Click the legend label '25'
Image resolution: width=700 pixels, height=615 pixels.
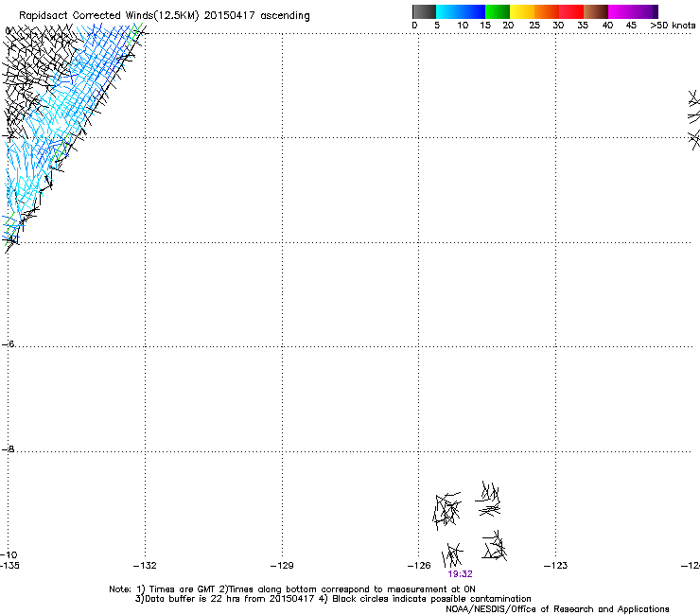tap(534, 26)
